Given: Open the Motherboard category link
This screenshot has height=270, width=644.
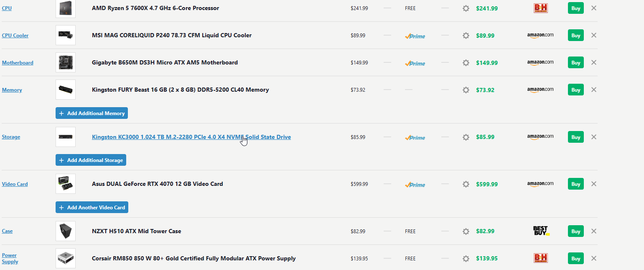Looking at the screenshot, I should 18,63.
